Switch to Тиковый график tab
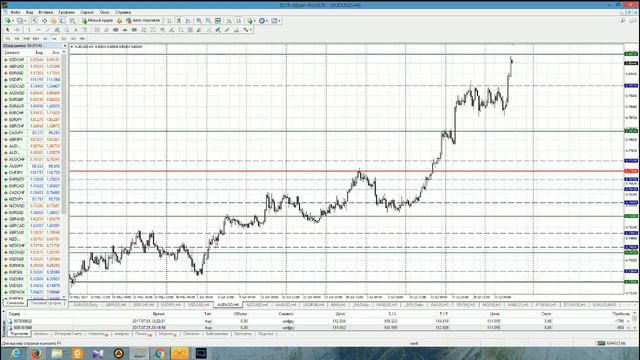 [x=46, y=303]
